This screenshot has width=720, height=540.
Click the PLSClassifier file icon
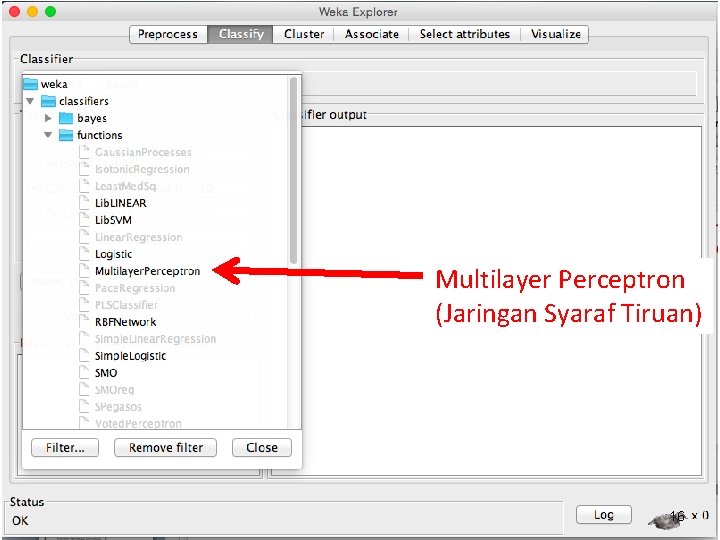[84, 304]
